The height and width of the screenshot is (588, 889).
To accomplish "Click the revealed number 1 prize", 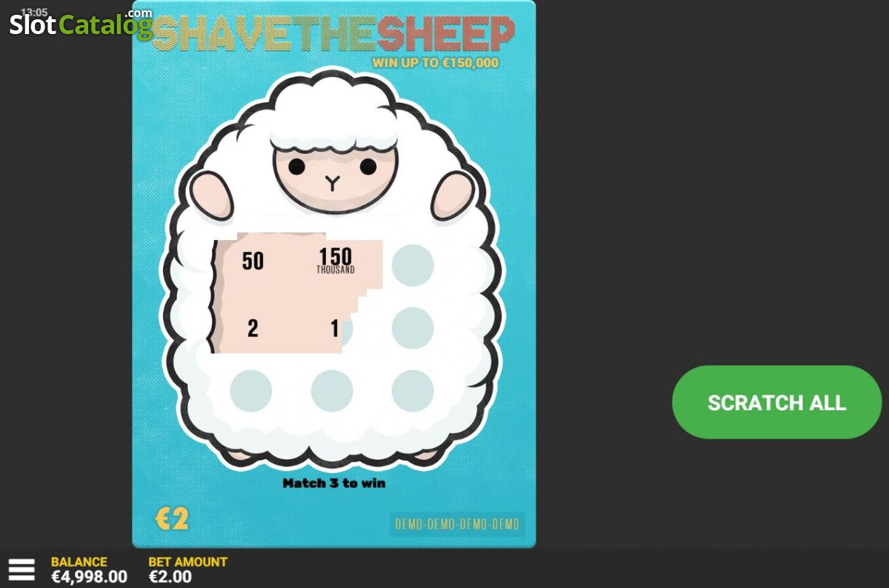I will pos(335,328).
